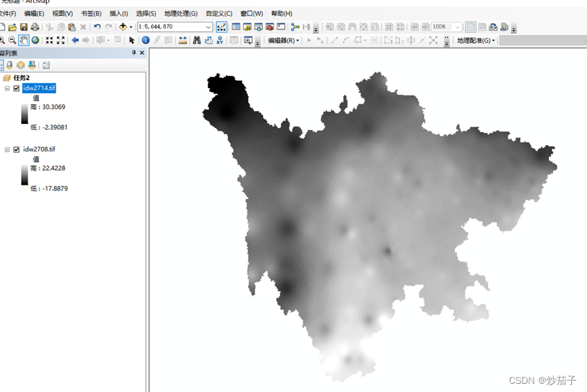Uncheck the idw2714.tif layer checkbox
This screenshot has width=587, height=392.
[16, 89]
